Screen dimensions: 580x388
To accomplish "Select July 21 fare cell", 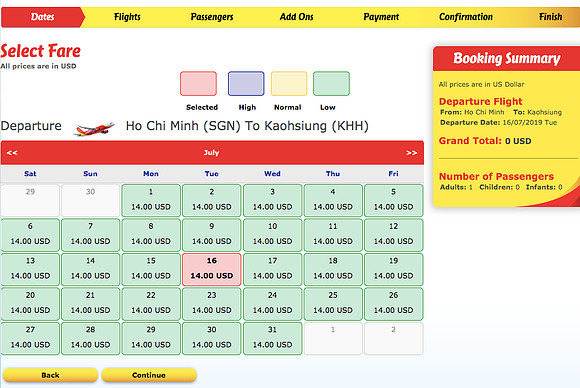I will pos(91,304).
